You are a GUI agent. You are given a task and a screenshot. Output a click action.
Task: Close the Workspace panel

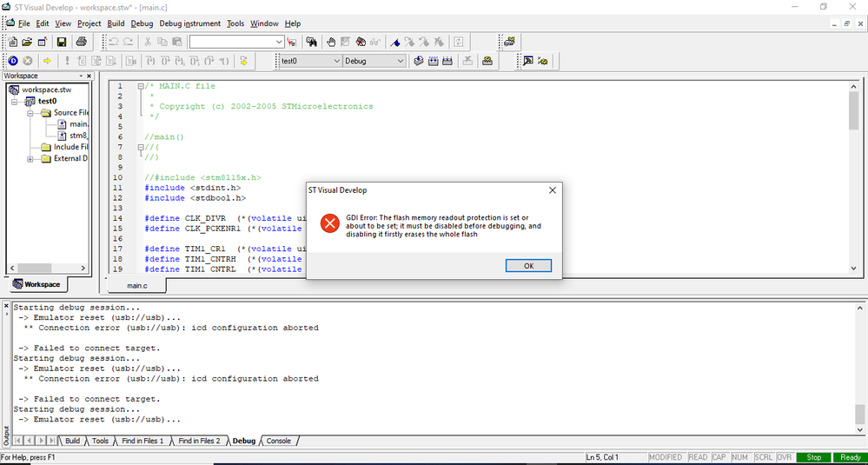(x=89, y=76)
